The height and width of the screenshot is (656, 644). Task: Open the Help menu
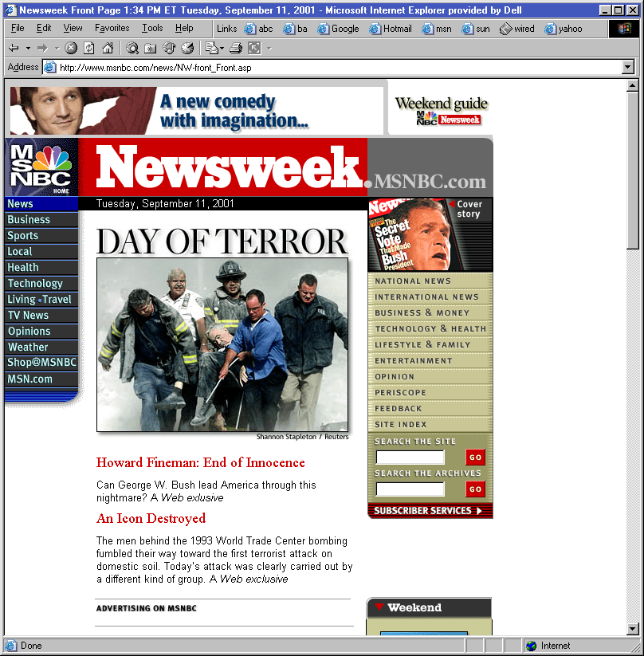(x=184, y=28)
